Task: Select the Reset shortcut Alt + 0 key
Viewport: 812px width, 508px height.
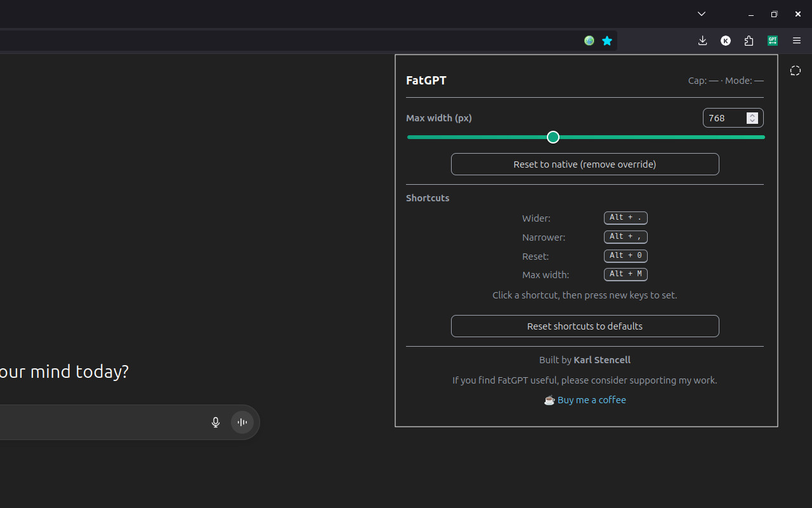Action: click(x=625, y=256)
